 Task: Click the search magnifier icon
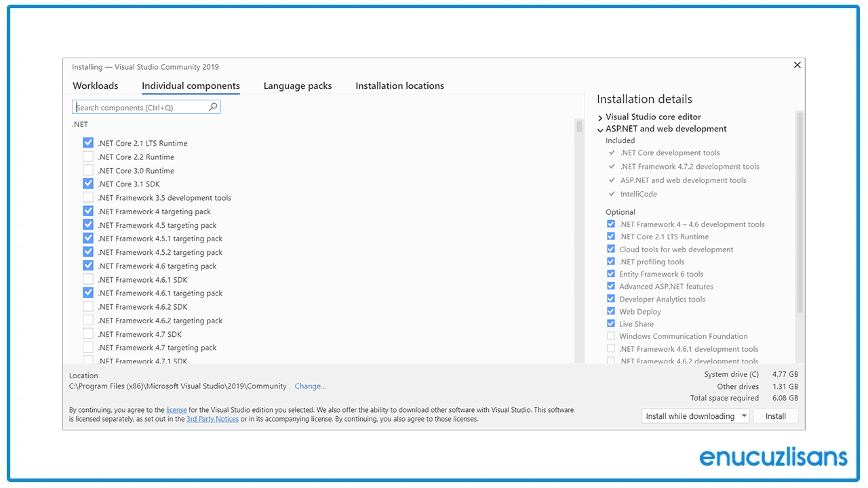(213, 106)
